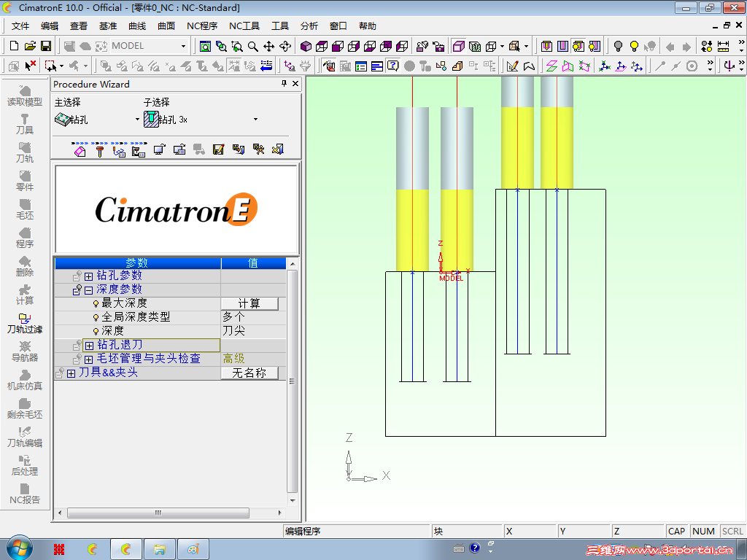Expand the 钻孔参数 tree node
This screenshot has height=560, width=747.
pos(88,276)
